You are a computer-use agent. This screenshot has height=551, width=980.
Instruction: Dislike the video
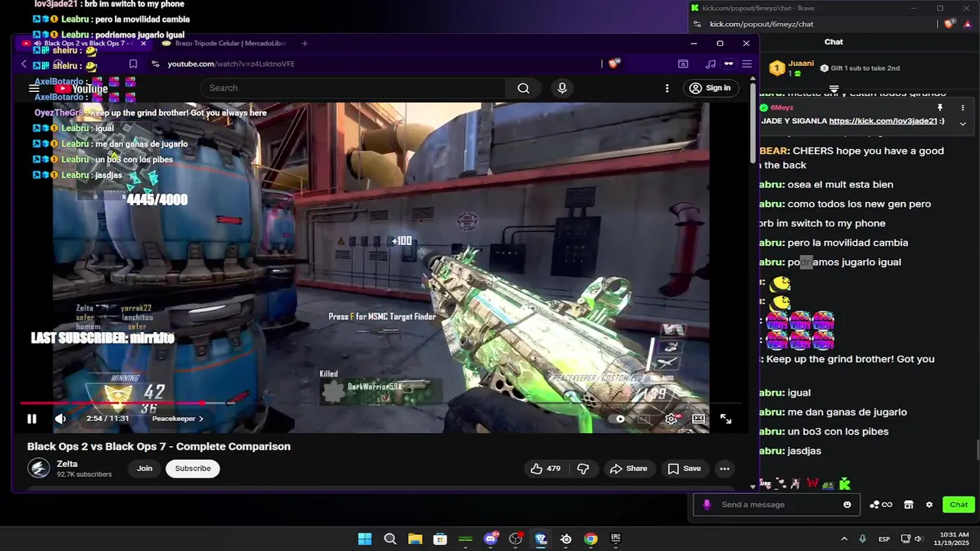tap(583, 468)
